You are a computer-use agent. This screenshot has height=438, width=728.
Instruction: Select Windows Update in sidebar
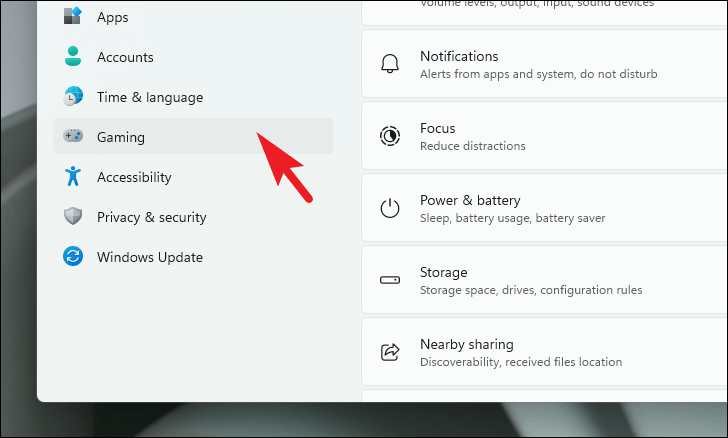pos(150,257)
